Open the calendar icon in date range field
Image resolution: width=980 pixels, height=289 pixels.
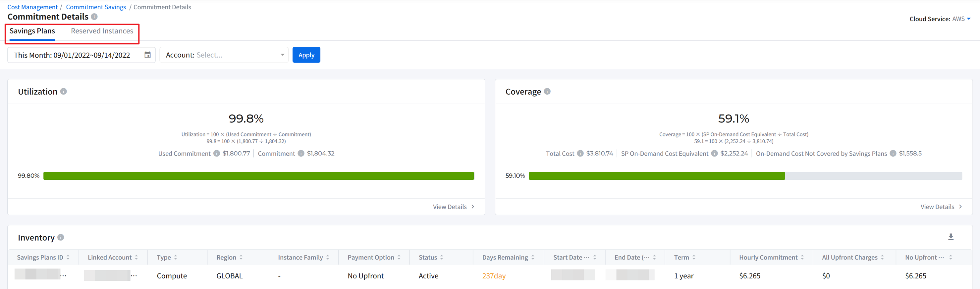coord(148,55)
